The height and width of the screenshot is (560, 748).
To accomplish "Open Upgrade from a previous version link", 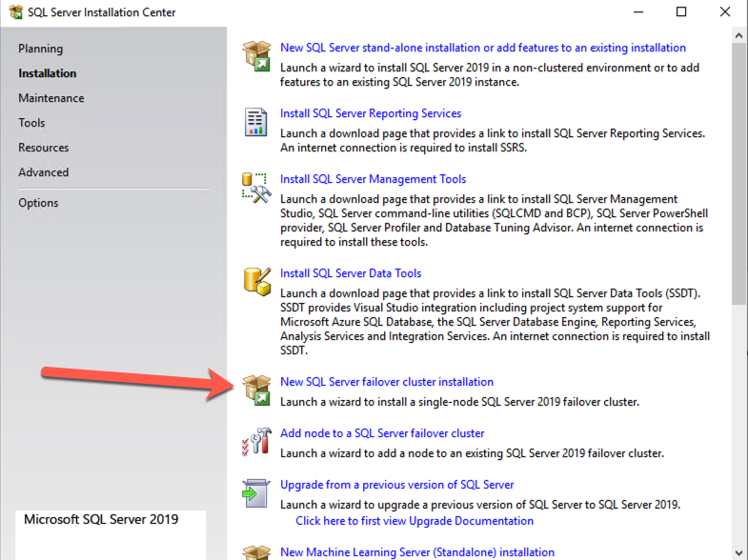I will click(397, 485).
